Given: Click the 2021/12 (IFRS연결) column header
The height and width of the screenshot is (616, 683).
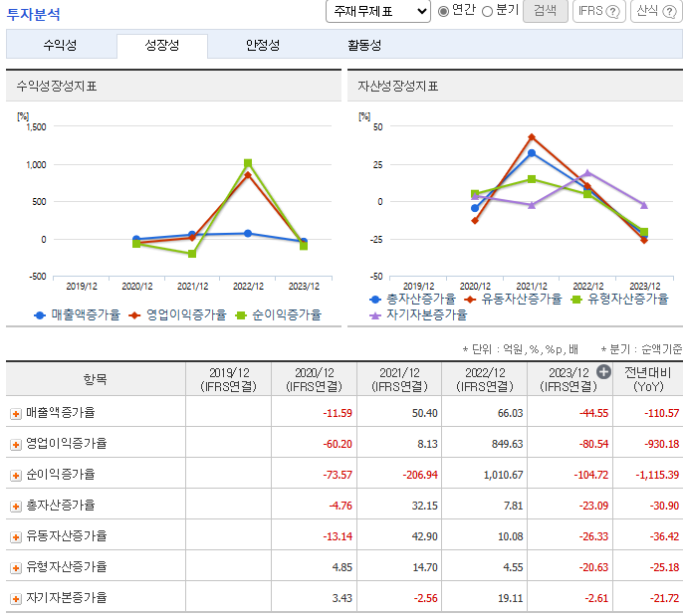Looking at the screenshot, I should (x=399, y=379).
